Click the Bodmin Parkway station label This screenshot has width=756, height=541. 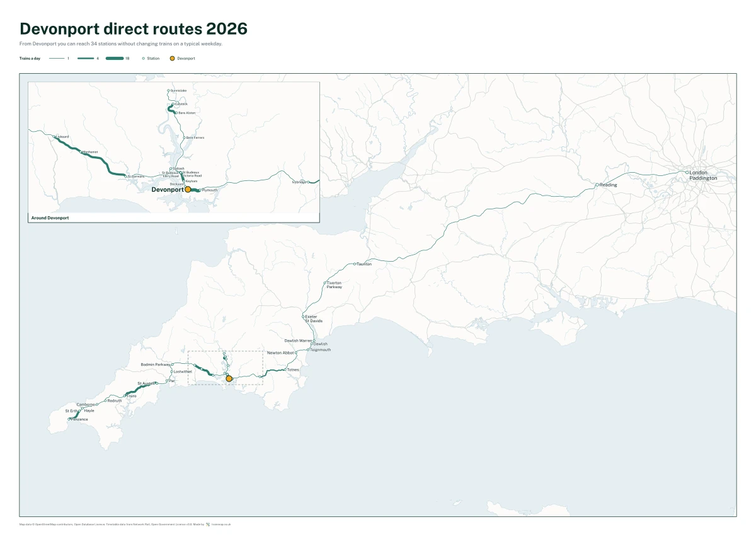[x=155, y=364]
